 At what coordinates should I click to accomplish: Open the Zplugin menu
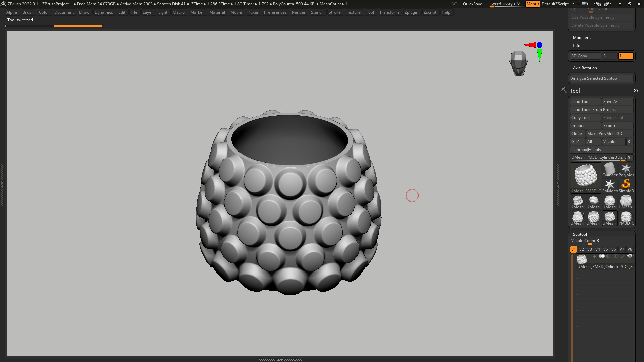411,12
